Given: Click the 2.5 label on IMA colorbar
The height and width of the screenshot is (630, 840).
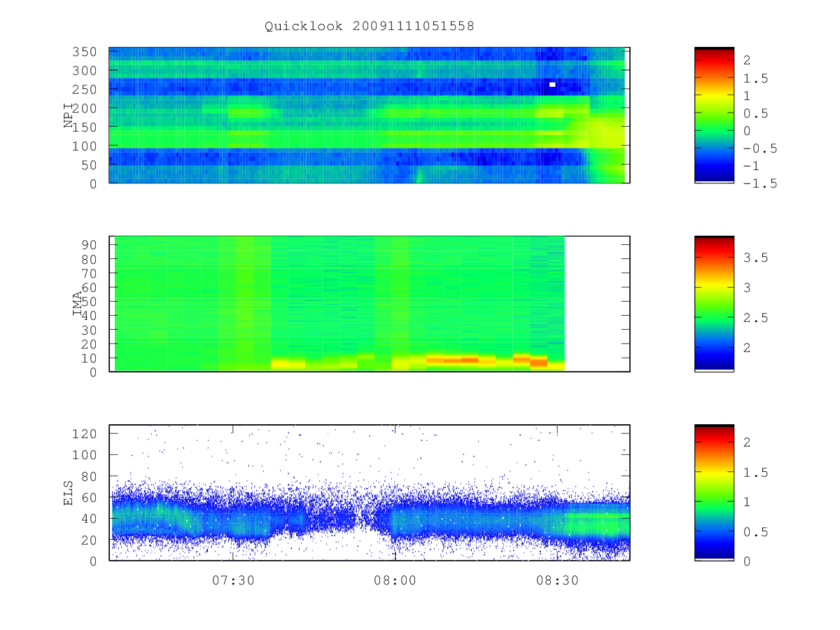Looking at the screenshot, I should click(x=755, y=318).
